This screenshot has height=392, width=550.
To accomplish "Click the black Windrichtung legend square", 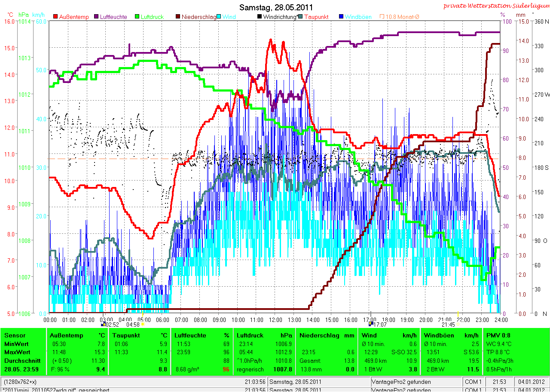I will pyautogui.click(x=260, y=17).
